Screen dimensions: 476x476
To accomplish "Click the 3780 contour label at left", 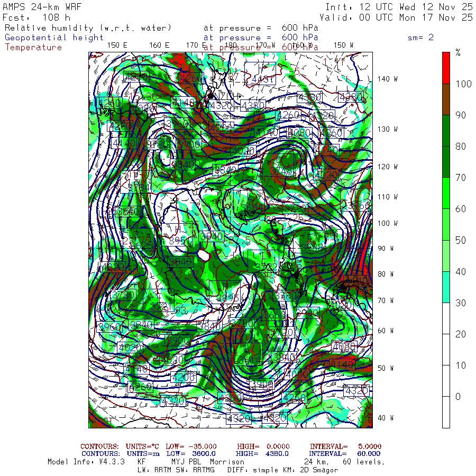I will click(x=123, y=295).
